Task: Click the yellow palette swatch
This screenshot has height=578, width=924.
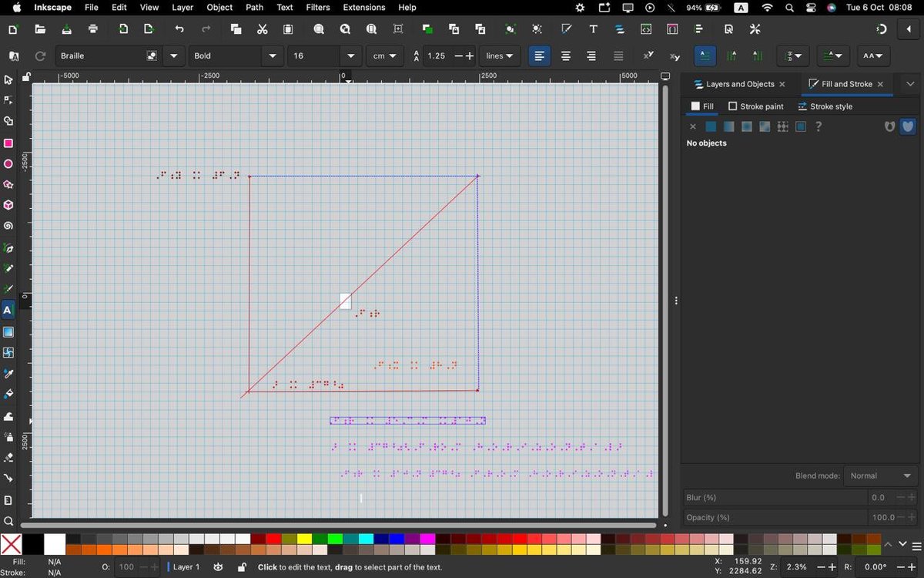Action: (x=304, y=539)
